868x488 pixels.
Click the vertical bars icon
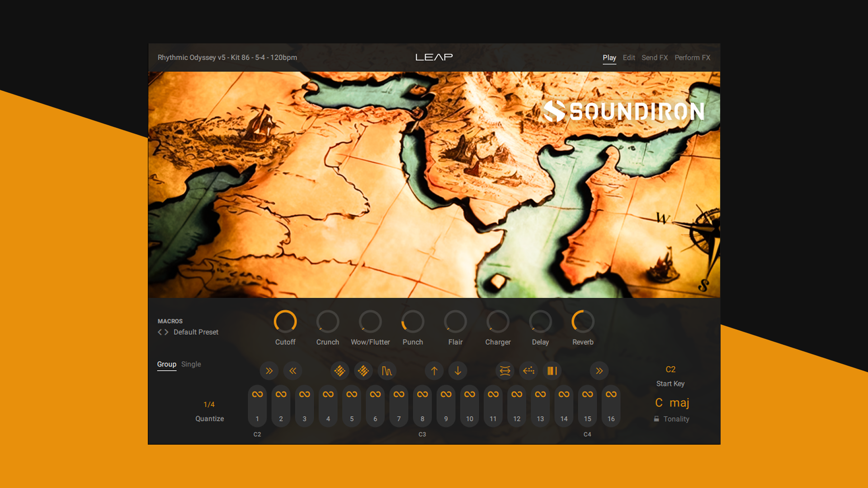coord(552,371)
